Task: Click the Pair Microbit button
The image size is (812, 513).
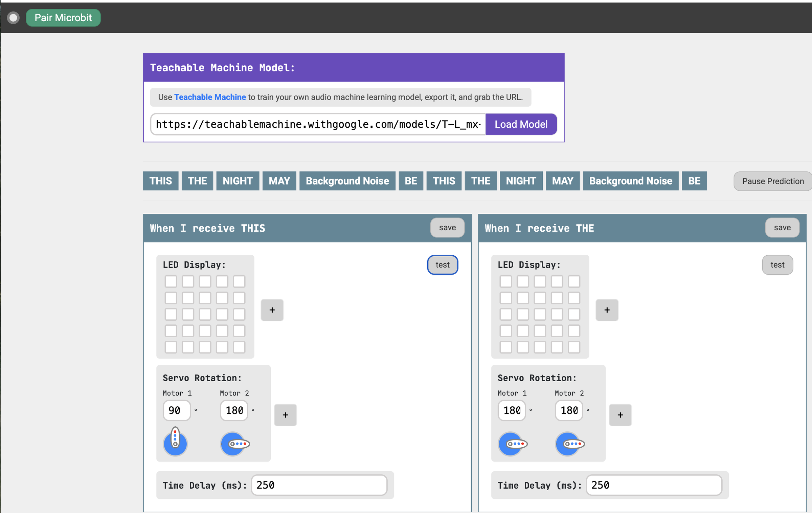Action: click(x=63, y=18)
